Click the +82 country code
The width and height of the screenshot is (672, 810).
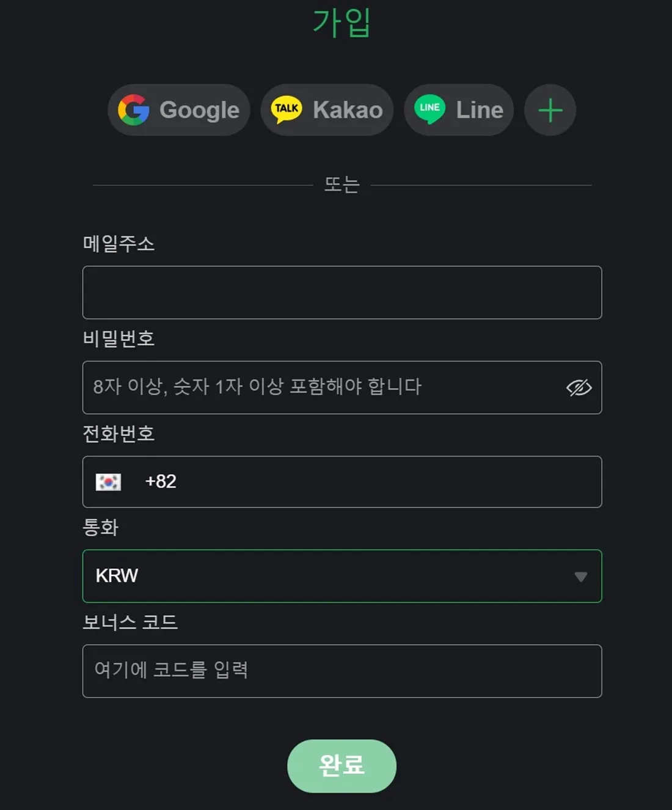tap(161, 481)
